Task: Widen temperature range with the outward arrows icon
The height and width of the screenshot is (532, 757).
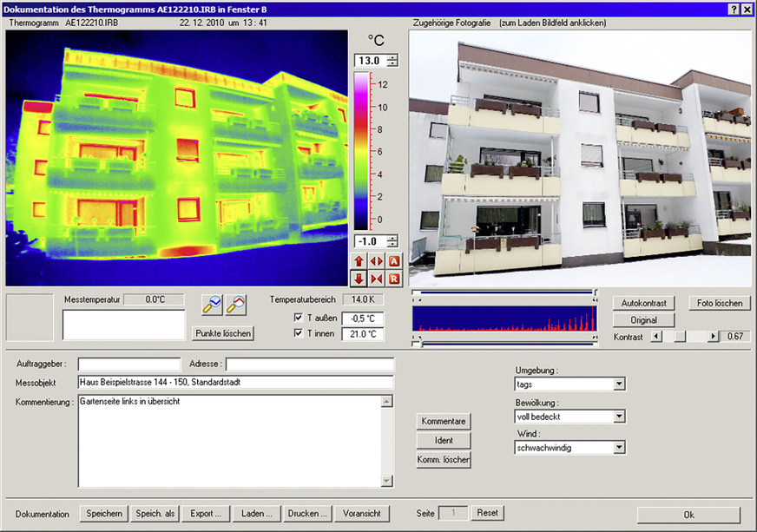Action: 376,260
